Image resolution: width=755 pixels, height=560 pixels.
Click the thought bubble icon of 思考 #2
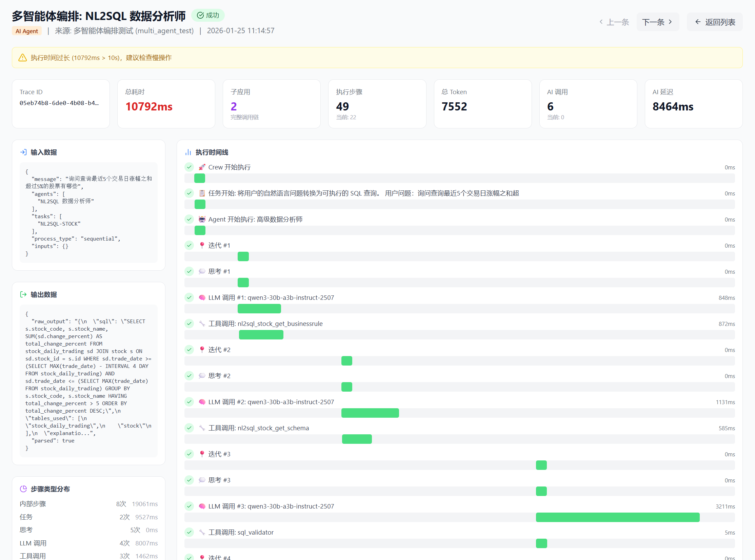pyautogui.click(x=202, y=376)
